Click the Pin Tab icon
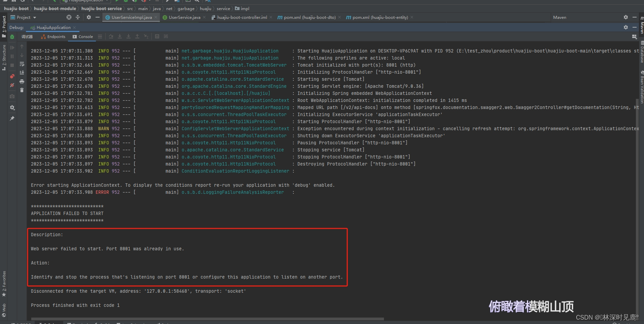Viewport: 644px width, 324px height. [x=12, y=118]
